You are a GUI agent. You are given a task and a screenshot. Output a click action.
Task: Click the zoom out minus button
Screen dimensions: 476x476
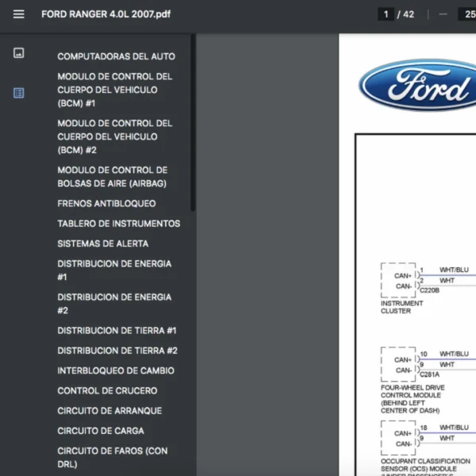point(443,14)
